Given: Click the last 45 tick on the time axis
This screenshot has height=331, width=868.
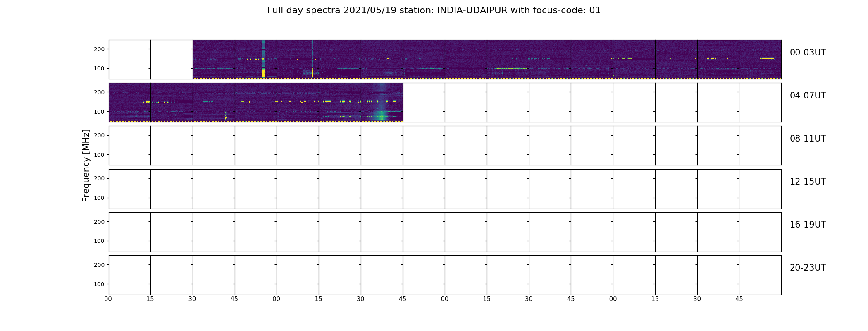Looking at the screenshot, I should (x=739, y=299).
